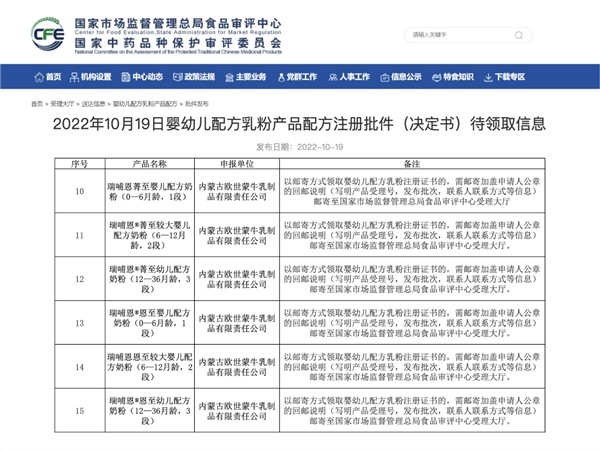Click the remarks cell in row 11
Screen dimensions: 600x450
[412, 235]
